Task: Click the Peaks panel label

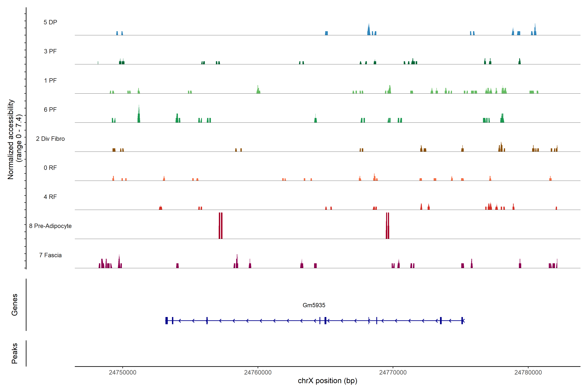Action: click(x=15, y=353)
